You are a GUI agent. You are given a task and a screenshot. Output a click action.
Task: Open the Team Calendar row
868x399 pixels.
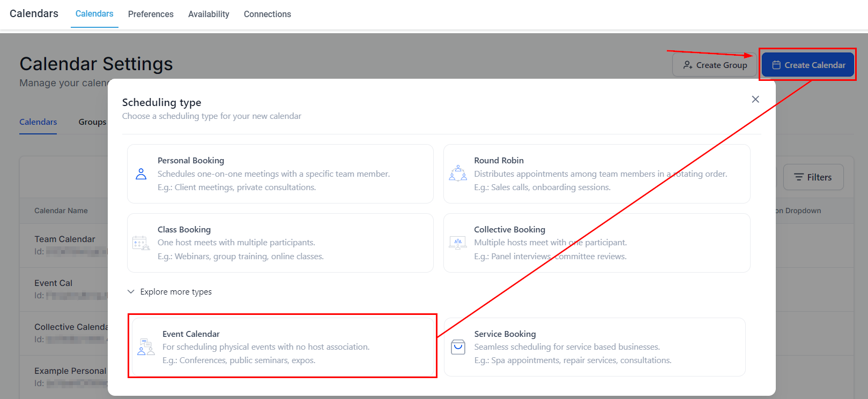click(x=65, y=239)
